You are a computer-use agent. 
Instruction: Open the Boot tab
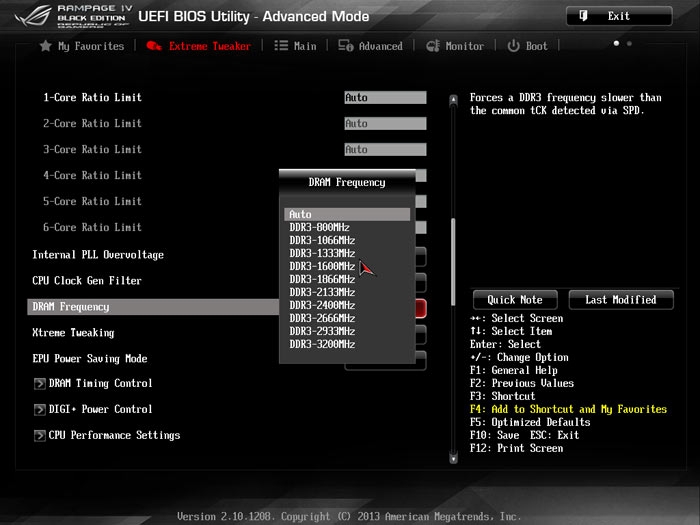536,46
